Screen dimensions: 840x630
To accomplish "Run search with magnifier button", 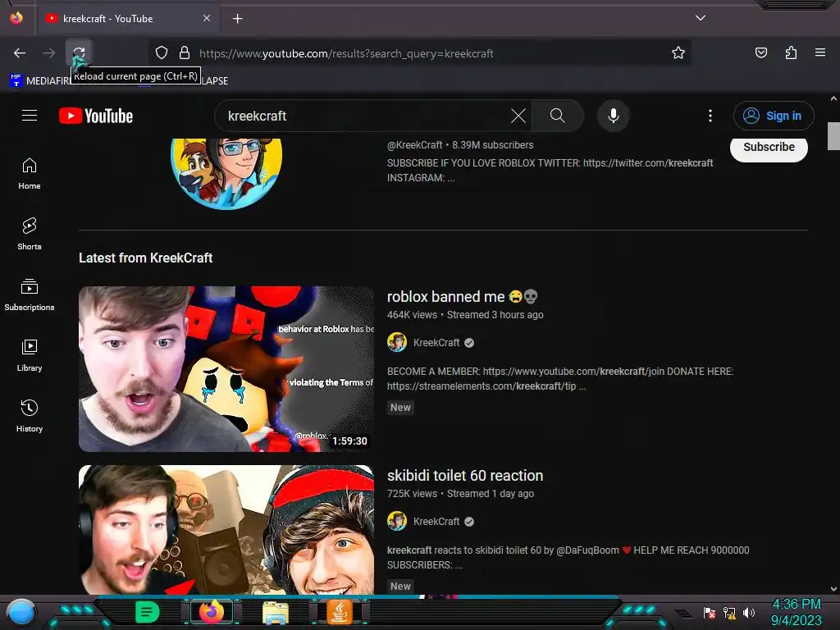I will tap(557, 116).
